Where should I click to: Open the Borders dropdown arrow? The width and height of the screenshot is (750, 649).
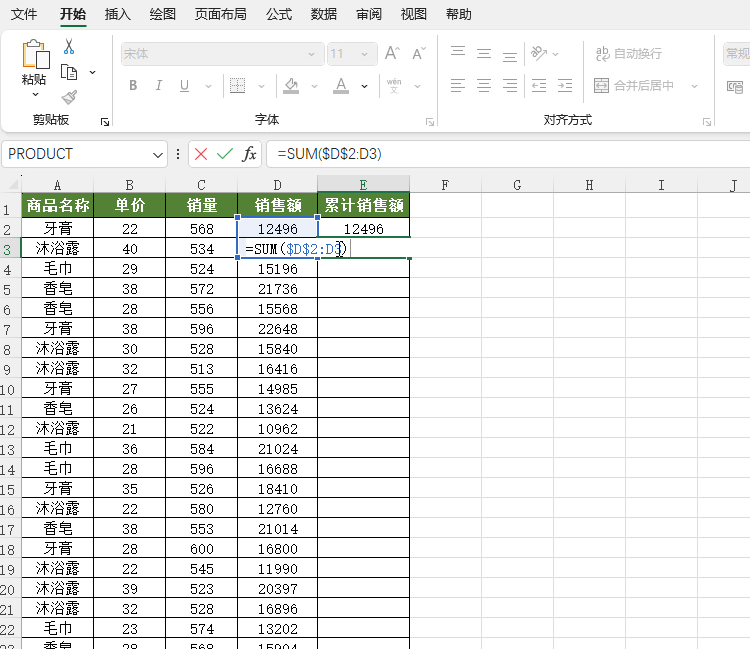coord(261,87)
